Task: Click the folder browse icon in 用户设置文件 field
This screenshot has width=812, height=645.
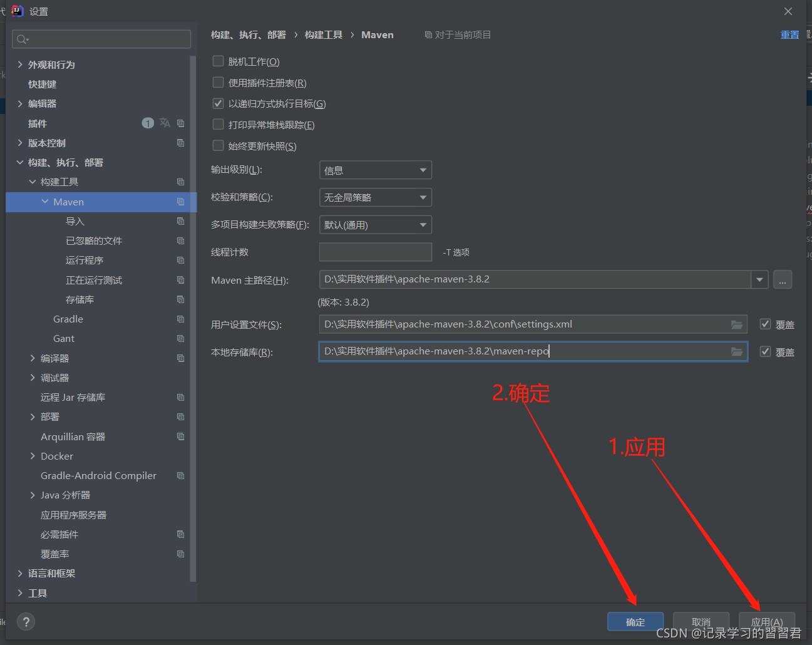Action: pyautogui.click(x=737, y=324)
